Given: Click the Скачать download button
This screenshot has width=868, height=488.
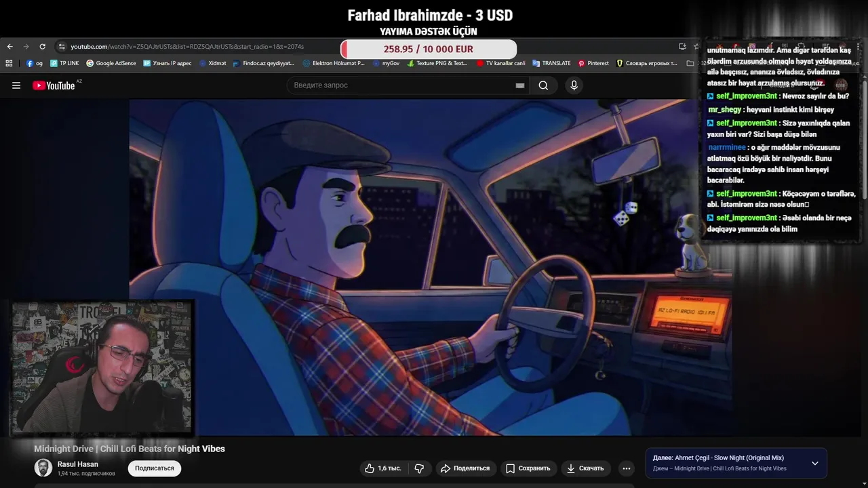Looking at the screenshot, I should coord(585,468).
